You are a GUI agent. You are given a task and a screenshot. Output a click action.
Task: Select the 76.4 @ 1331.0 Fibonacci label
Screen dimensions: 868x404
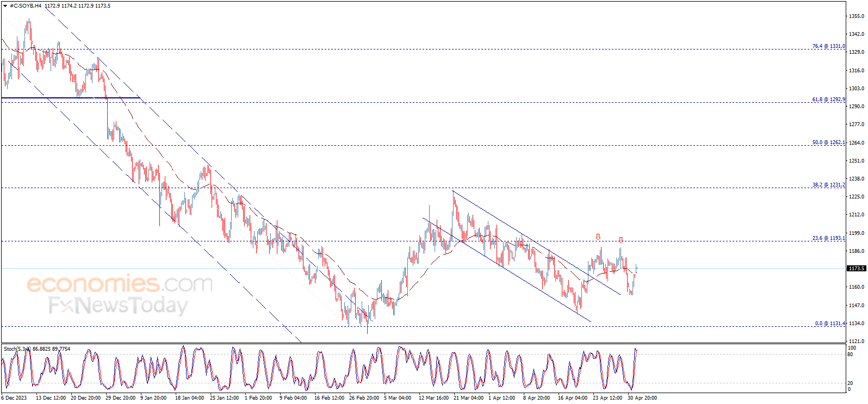click(x=829, y=46)
